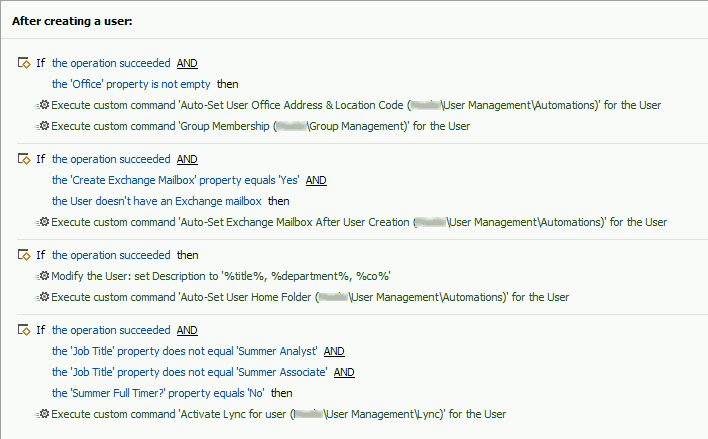Open 'the operation succeeded' condition above Job Title conditions
The height and width of the screenshot is (439, 708).
click(x=111, y=330)
